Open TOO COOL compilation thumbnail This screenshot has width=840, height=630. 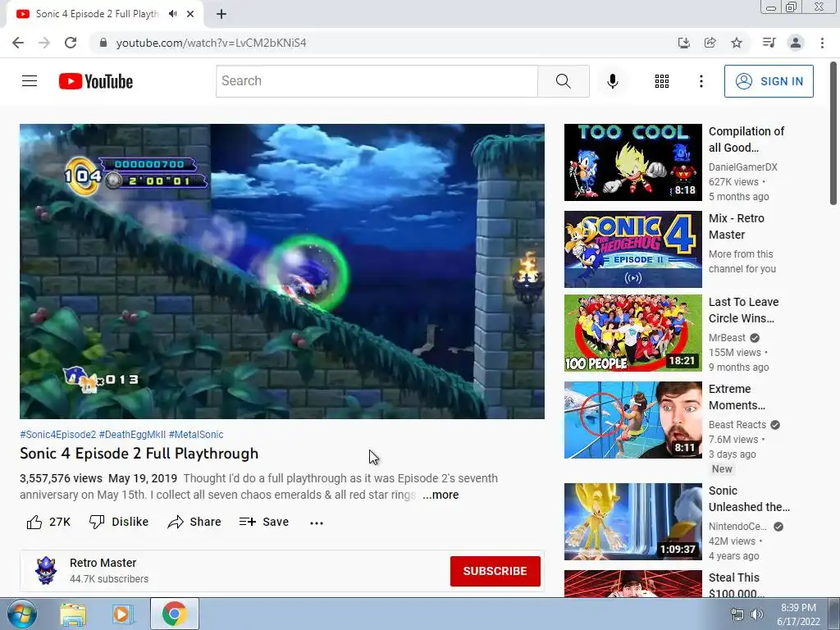click(632, 162)
